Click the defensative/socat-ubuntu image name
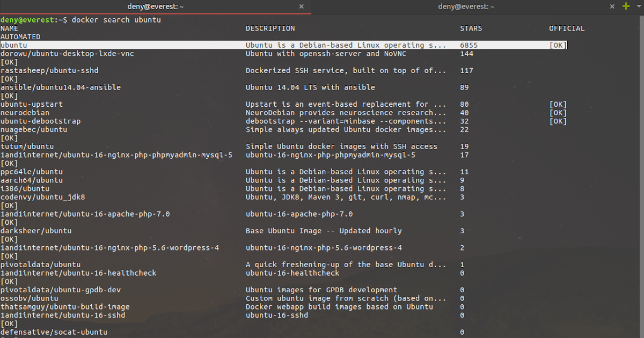This screenshot has width=644, height=338. 54,332
